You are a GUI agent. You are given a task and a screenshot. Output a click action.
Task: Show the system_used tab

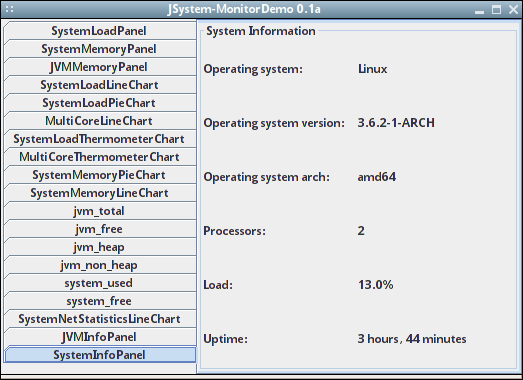click(x=100, y=283)
